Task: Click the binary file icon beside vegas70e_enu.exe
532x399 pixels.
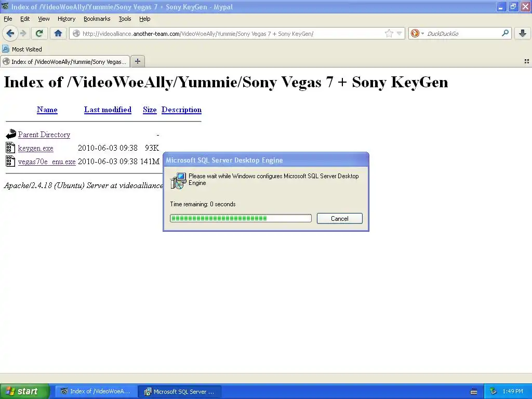Action: [10, 161]
